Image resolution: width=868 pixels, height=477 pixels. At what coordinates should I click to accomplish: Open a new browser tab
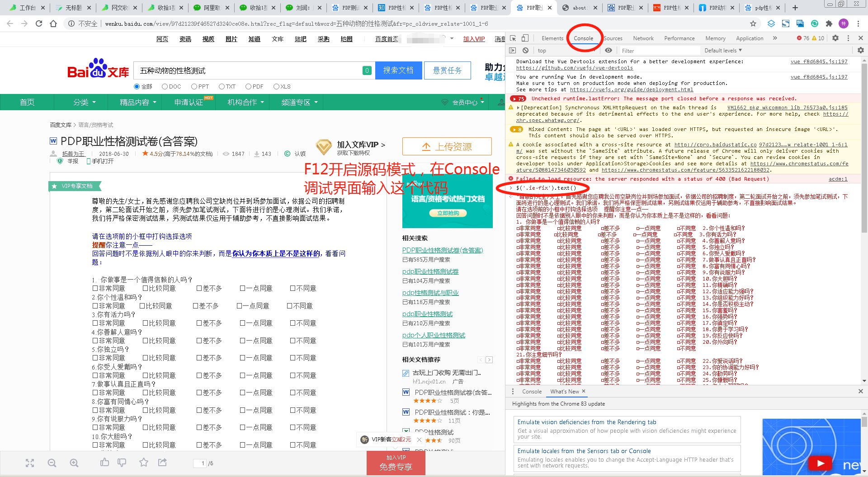795,8
